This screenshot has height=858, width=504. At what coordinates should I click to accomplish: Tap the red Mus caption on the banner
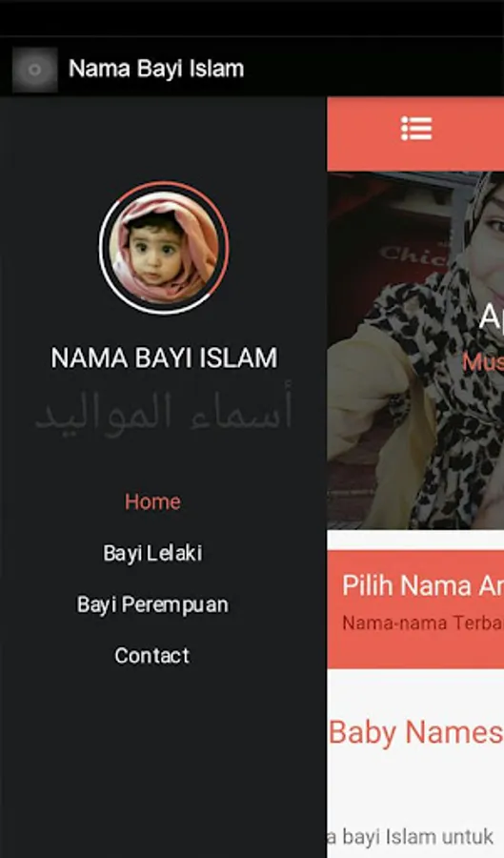click(x=483, y=361)
